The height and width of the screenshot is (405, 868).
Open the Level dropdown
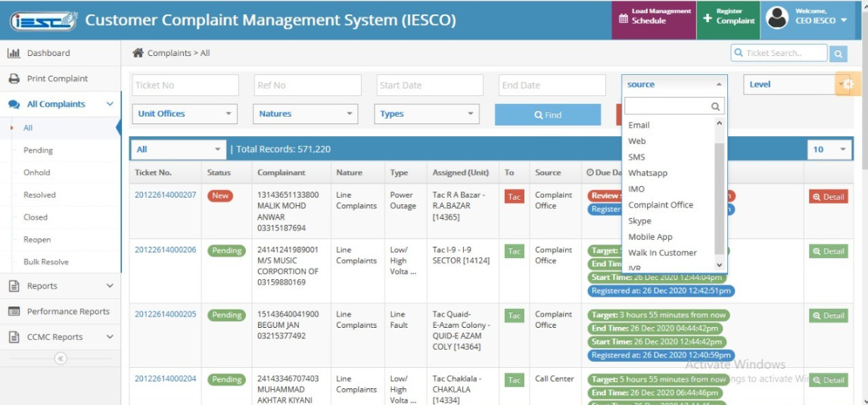793,85
